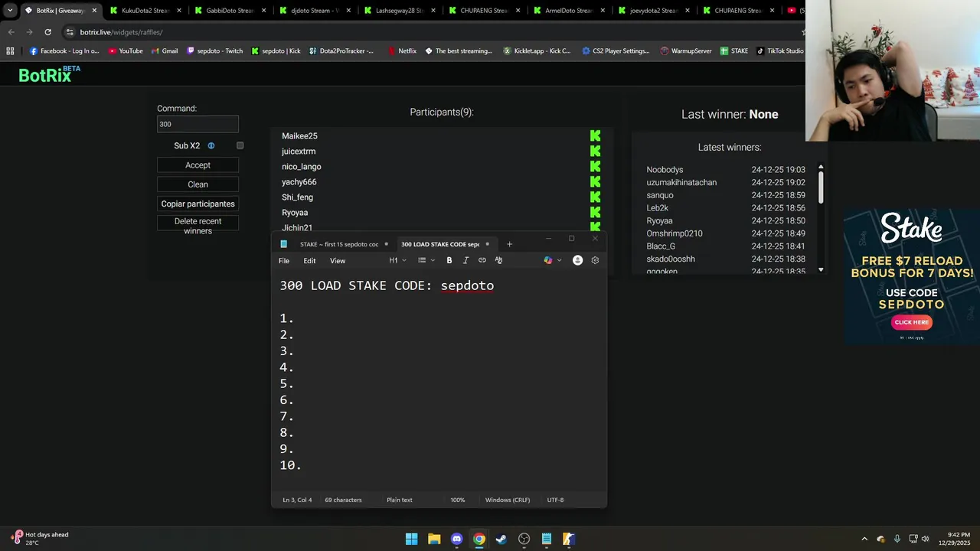This screenshot has width=980, height=551.
Task: Change Windows (CRLF) line ending option
Action: pos(508,500)
